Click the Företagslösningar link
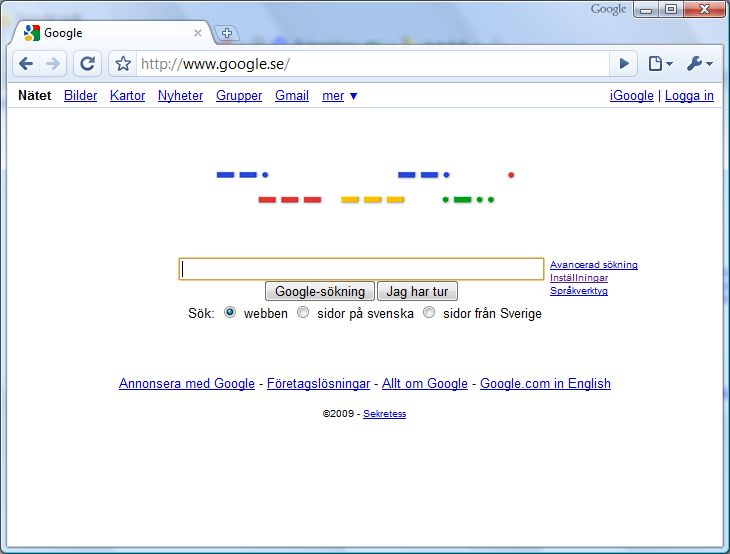The width and height of the screenshot is (730, 554). coord(318,383)
